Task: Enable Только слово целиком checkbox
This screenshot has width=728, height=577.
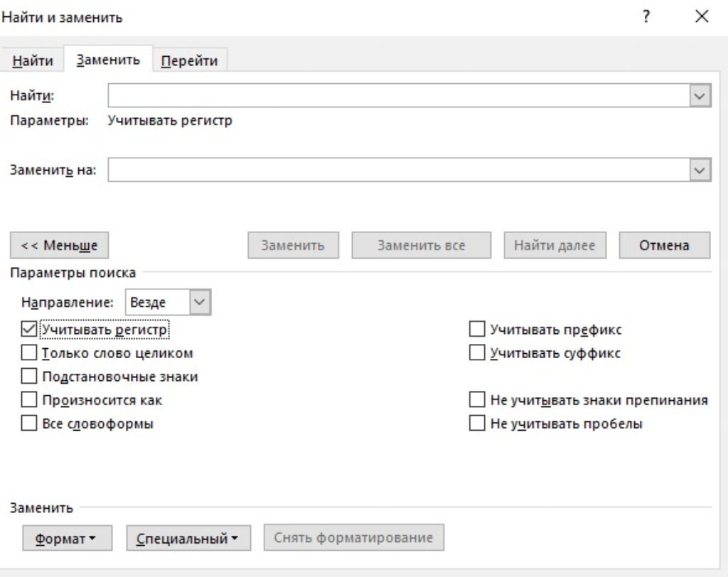Action: coord(28,353)
